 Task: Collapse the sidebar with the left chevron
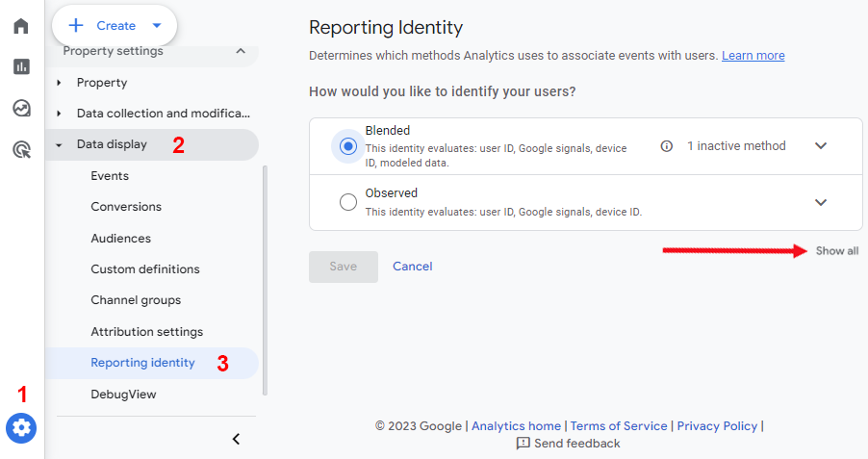[x=236, y=439]
